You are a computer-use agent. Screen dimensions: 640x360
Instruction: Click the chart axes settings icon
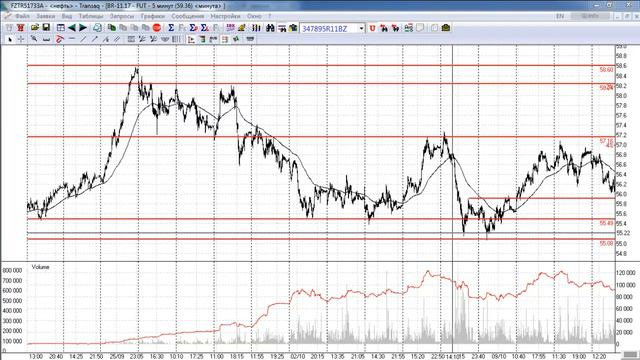click(191, 39)
